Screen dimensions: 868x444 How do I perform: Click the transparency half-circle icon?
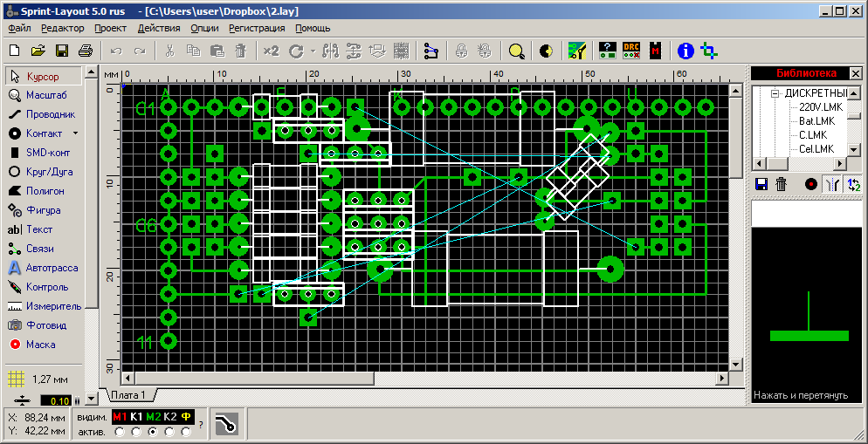546,51
